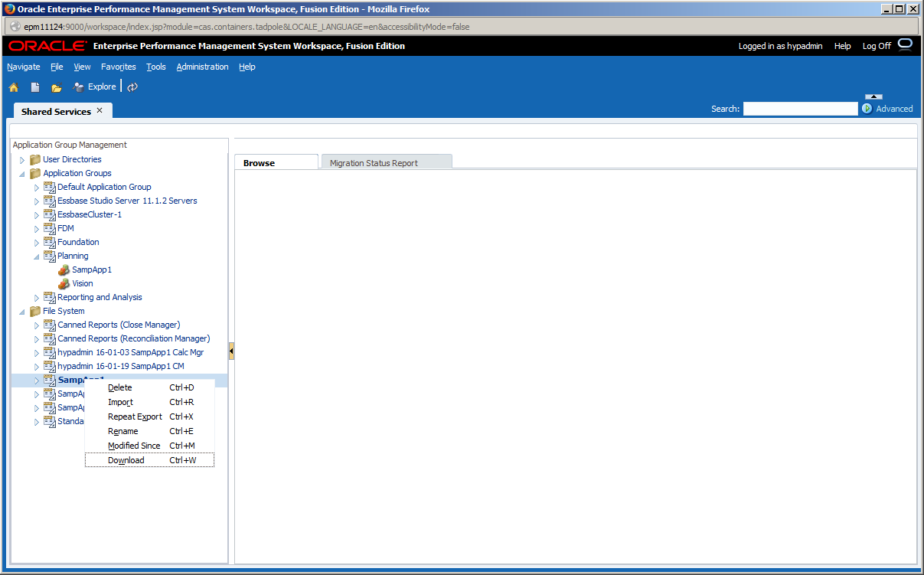Create new document toolbar icon
The height and width of the screenshot is (575, 924).
point(35,87)
